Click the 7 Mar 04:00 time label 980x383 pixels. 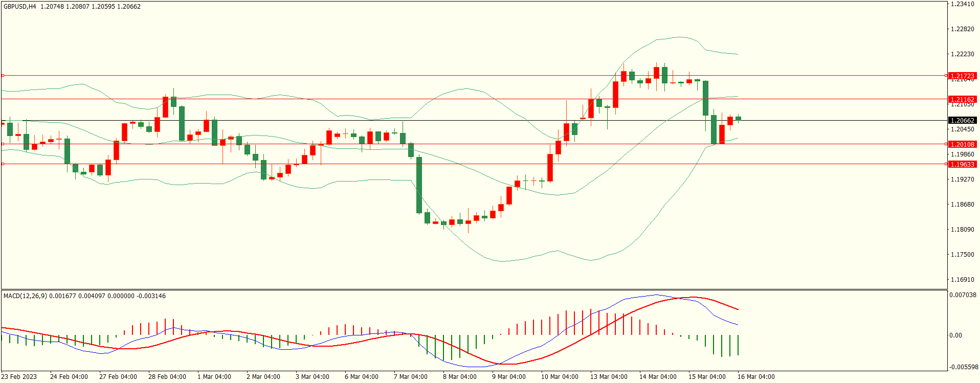pos(411,377)
